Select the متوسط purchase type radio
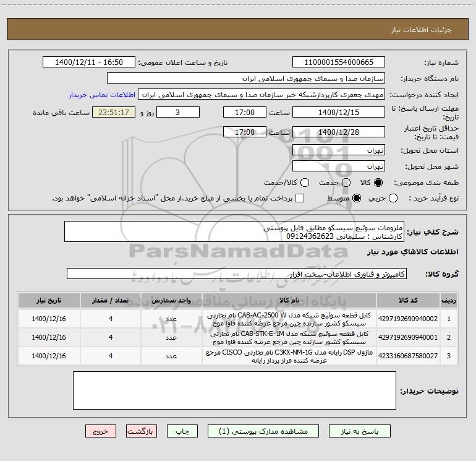 pos(357,198)
